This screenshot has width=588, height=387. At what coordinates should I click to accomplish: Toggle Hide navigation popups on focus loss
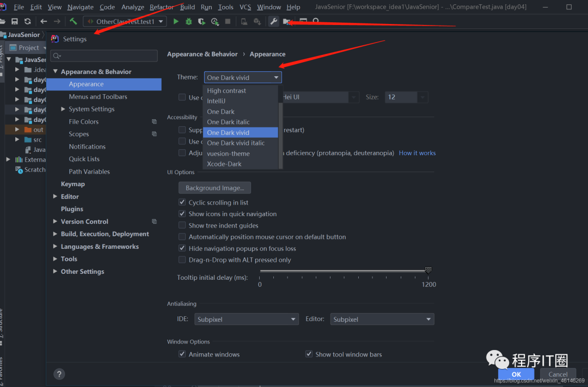(182, 248)
